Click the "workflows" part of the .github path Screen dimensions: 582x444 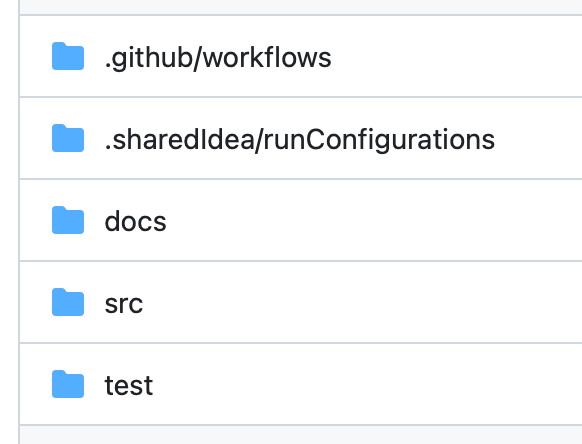pyautogui.click(x=267, y=58)
